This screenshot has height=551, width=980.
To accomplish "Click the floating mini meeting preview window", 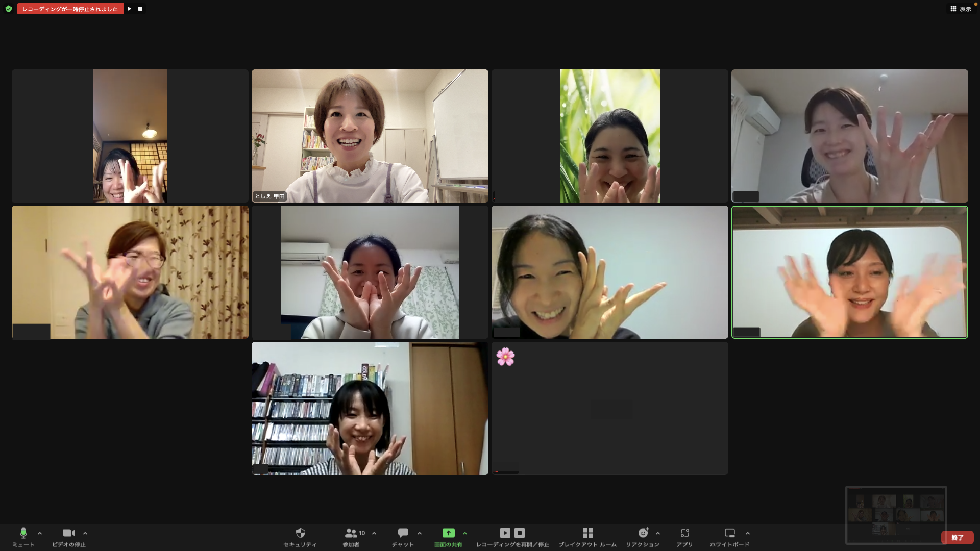I will tap(896, 515).
